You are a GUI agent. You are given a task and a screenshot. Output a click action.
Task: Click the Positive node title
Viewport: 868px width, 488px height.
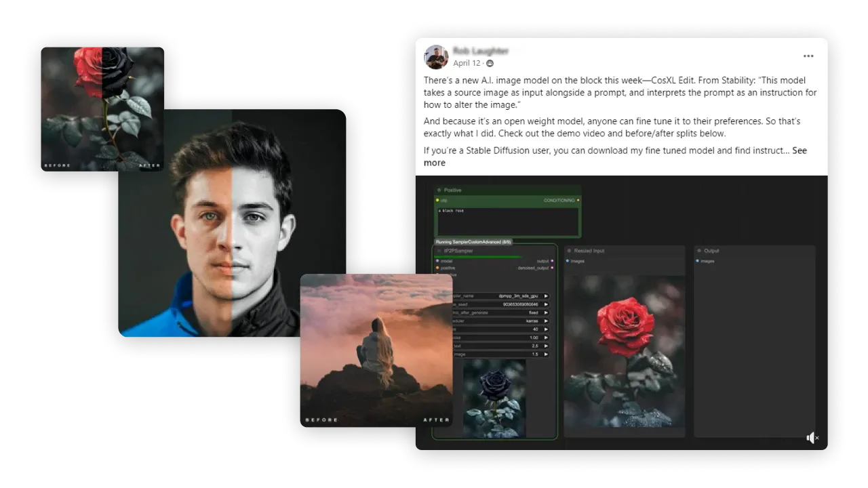[453, 190]
